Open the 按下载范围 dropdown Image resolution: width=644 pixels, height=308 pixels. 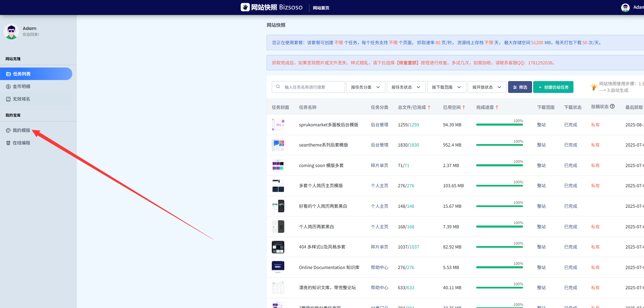point(446,87)
